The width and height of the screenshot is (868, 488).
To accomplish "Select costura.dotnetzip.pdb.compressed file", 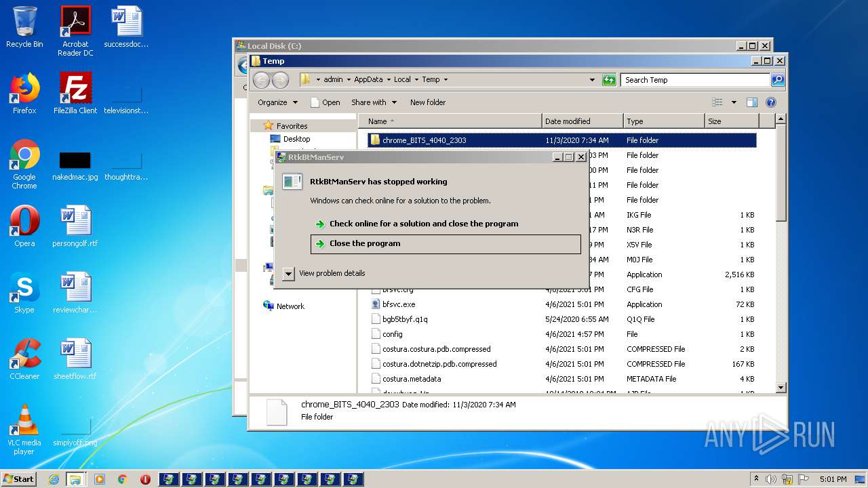I will [561, 364].
